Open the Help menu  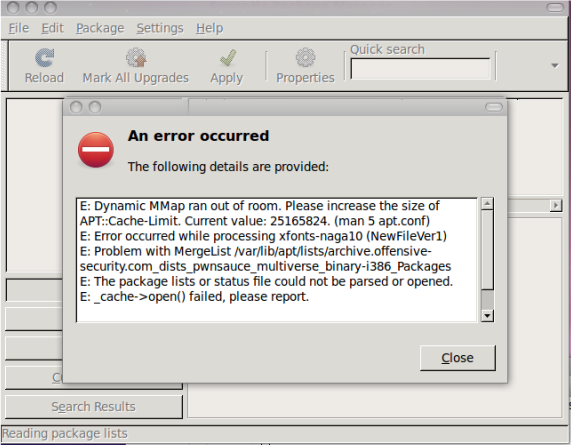point(209,28)
